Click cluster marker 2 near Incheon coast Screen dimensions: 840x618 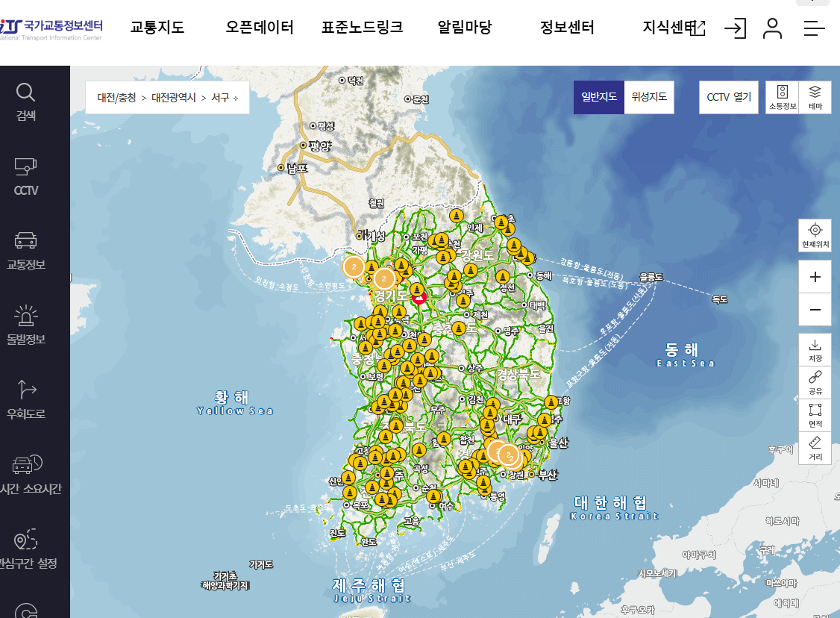point(354,266)
